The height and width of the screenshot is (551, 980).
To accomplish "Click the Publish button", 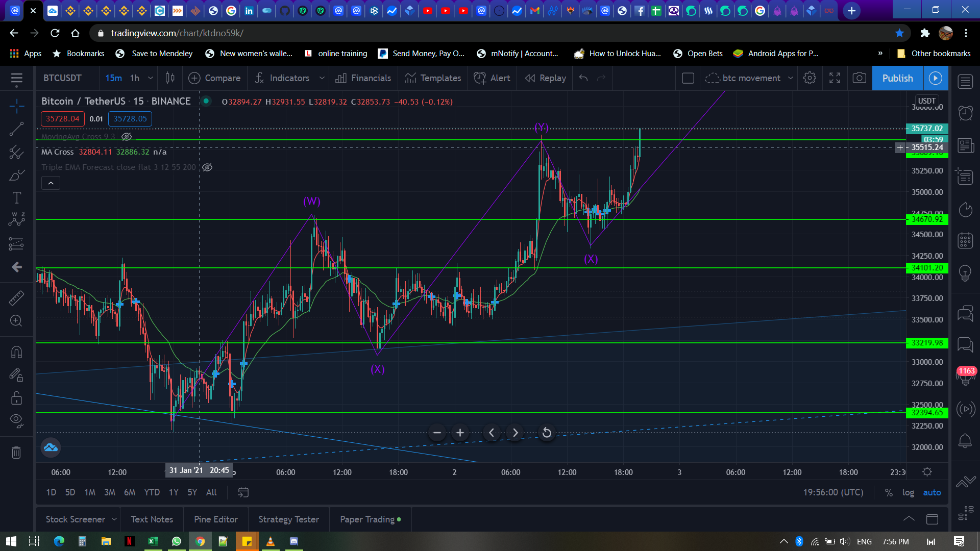I will (x=897, y=78).
